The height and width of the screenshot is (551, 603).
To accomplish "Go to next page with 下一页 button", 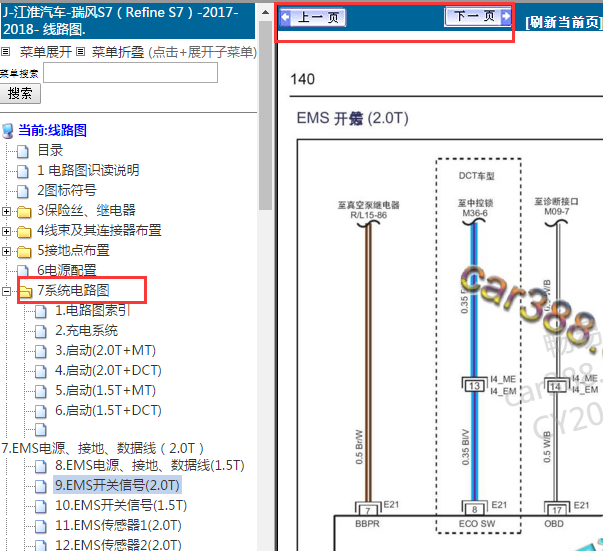I will pos(478,17).
